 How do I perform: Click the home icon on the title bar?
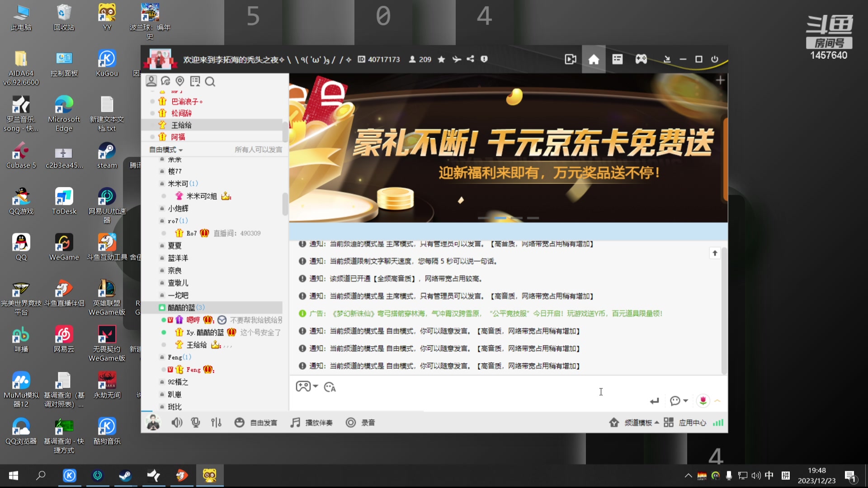pyautogui.click(x=594, y=59)
